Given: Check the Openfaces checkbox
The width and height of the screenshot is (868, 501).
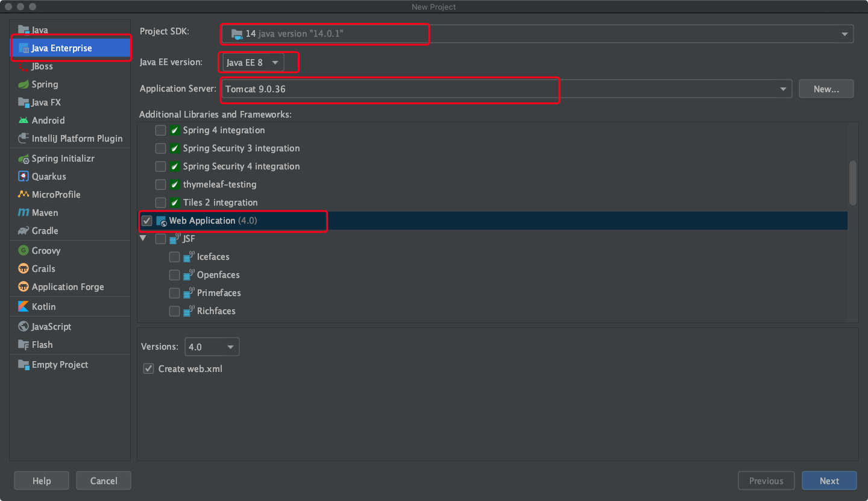Looking at the screenshot, I should click(x=174, y=275).
